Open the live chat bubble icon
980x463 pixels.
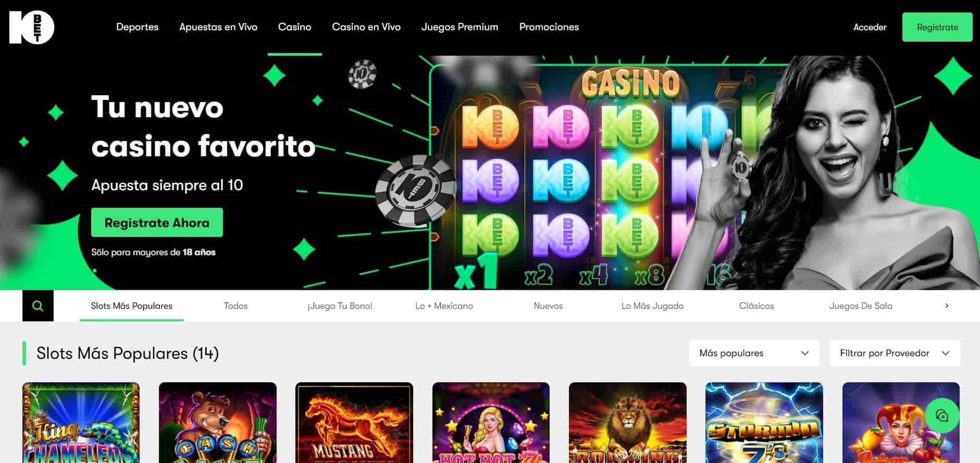942,415
